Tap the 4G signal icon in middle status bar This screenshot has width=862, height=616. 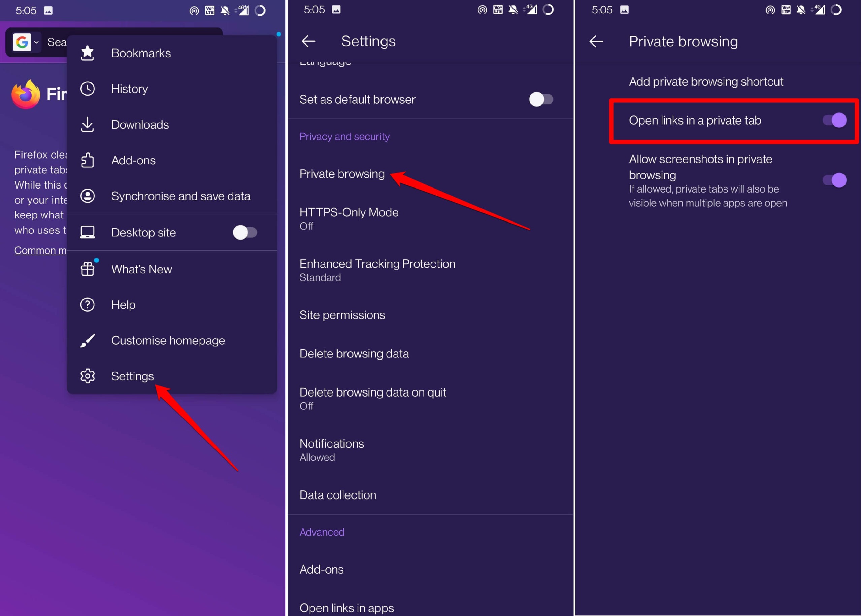pos(531,9)
